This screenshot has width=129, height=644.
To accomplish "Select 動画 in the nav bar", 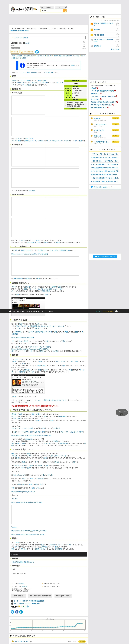I will tap(14, 311).
